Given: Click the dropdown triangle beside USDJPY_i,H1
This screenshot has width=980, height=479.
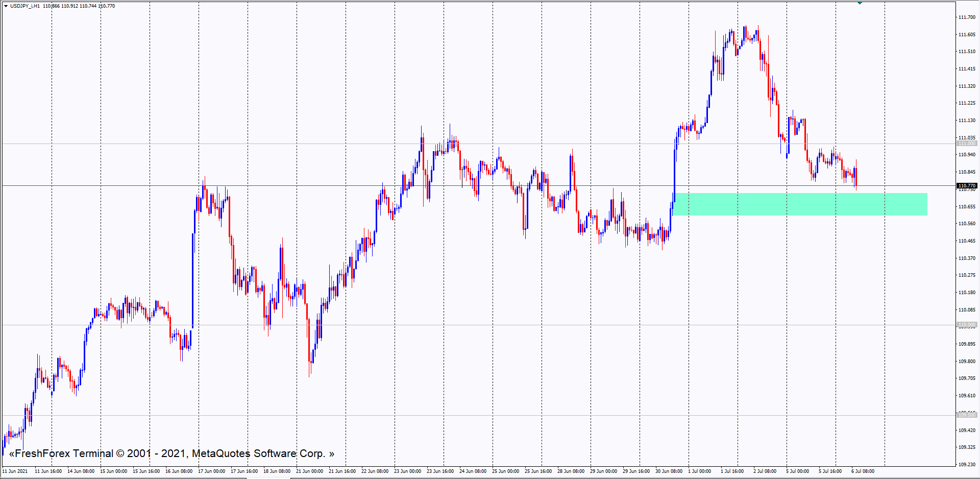Looking at the screenshot, I should pos(6,6).
